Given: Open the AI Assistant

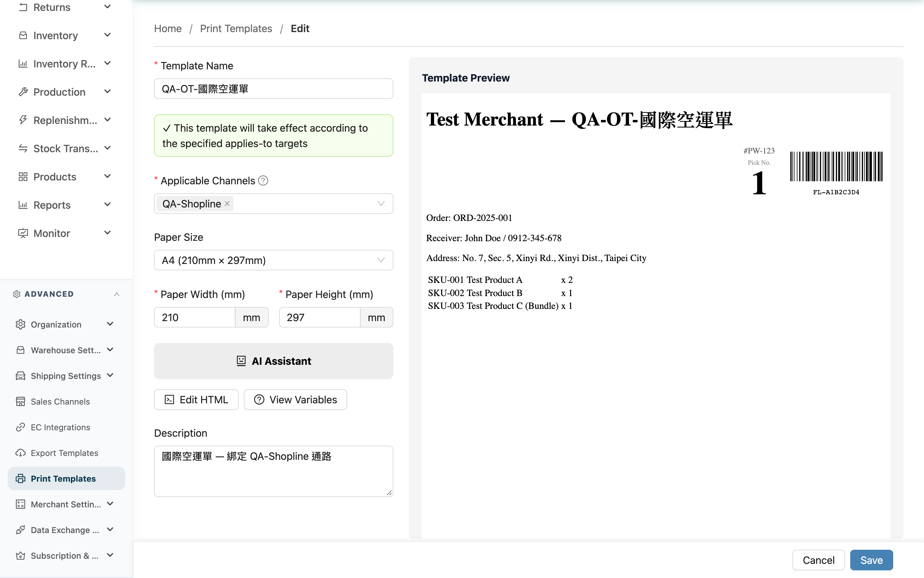Looking at the screenshot, I should 273,361.
